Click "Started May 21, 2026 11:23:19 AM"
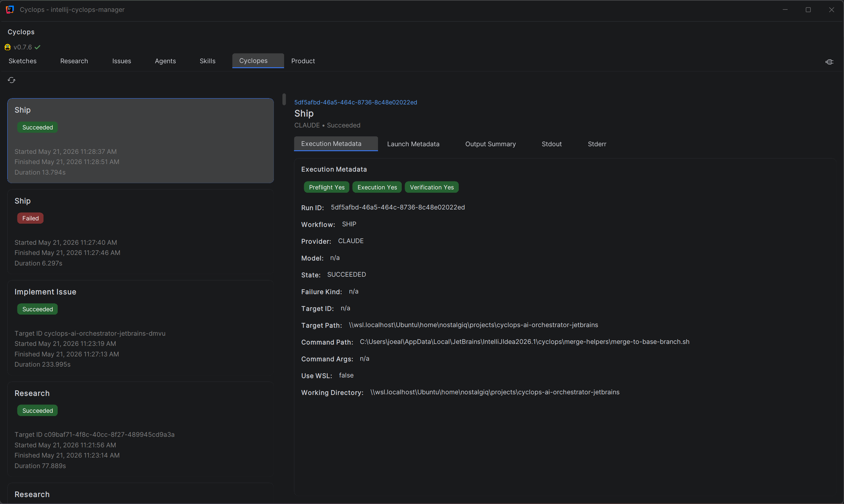 click(x=65, y=344)
